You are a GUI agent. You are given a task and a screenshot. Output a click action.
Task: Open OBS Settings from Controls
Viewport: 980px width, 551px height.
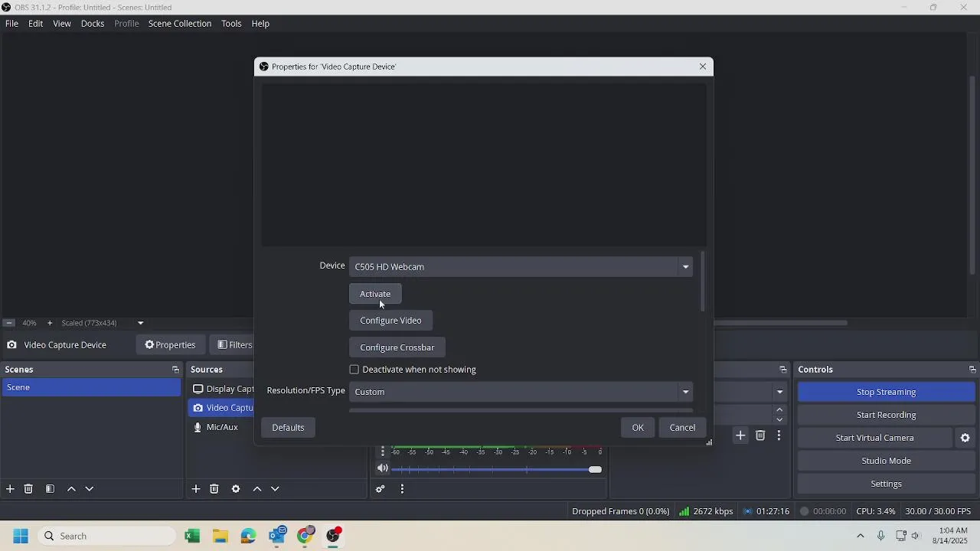pyautogui.click(x=886, y=484)
